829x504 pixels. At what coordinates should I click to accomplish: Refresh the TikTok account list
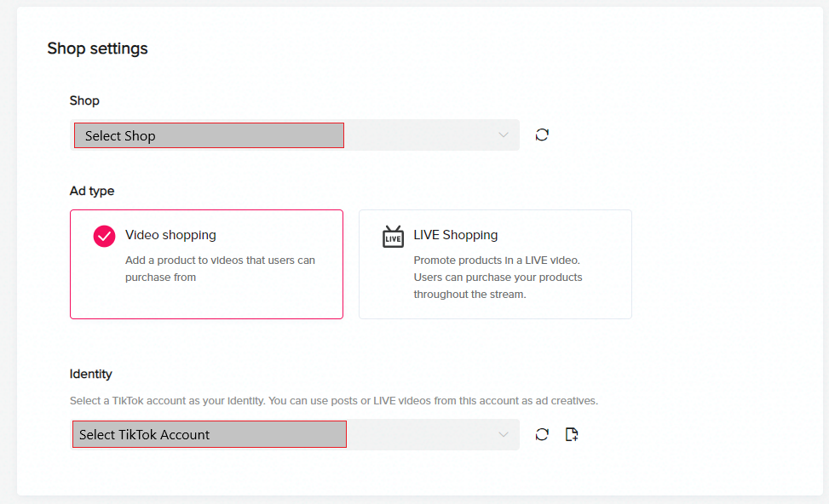[x=542, y=434]
